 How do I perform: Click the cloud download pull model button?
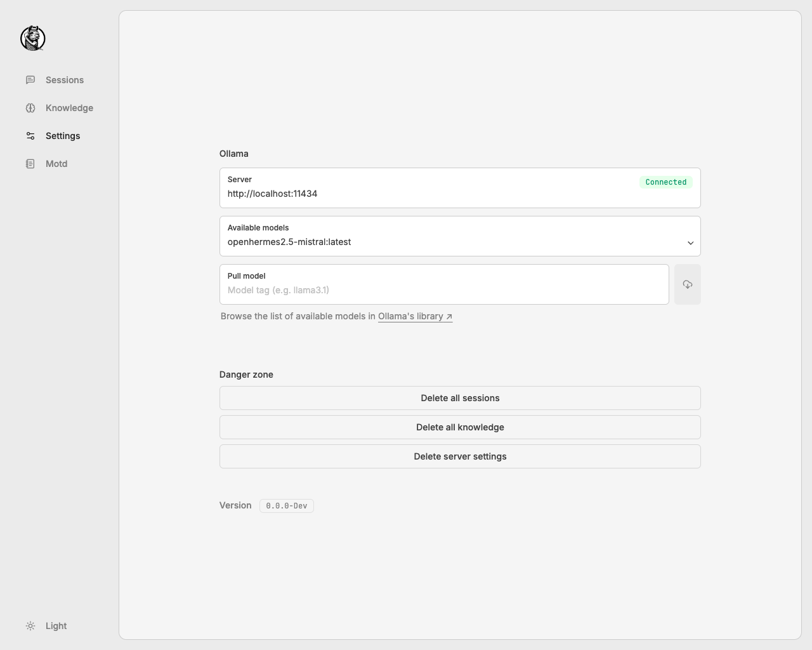point(688,284)
